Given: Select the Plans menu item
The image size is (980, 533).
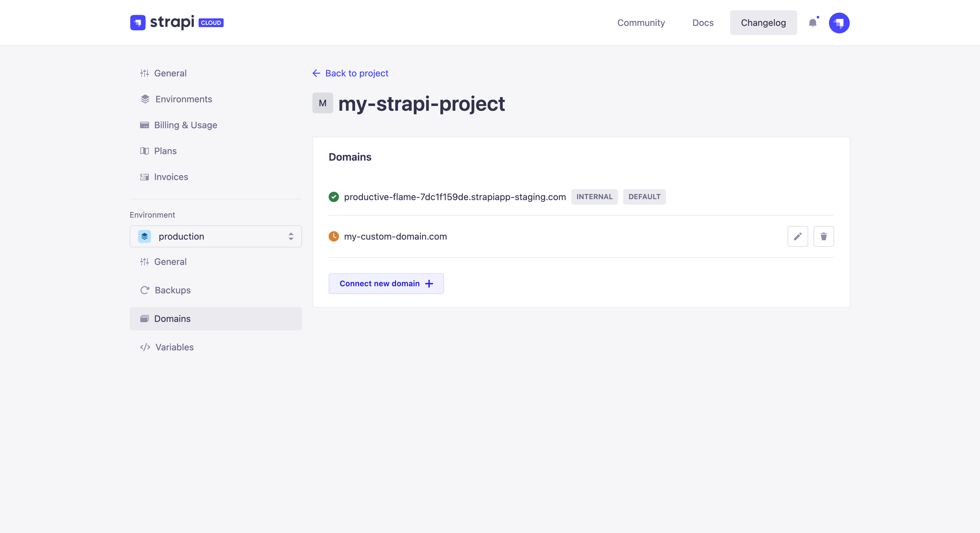Looking at the screenshot, I should click(x=166, y=150).
